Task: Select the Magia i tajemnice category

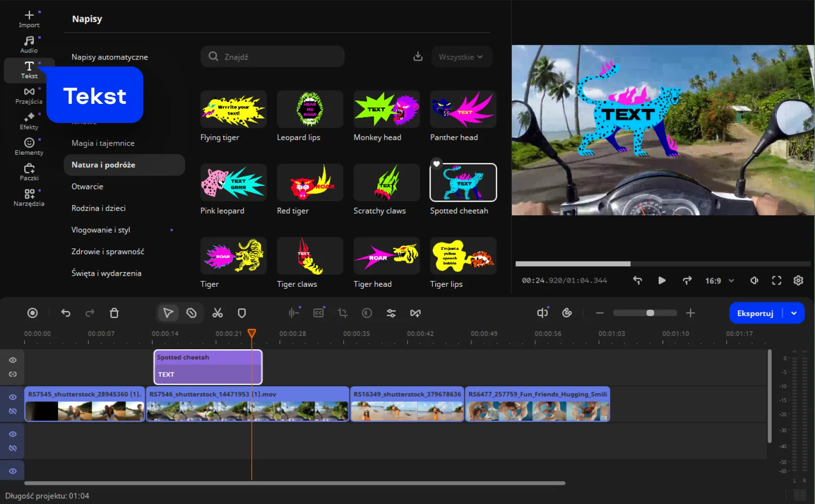Action: pyautogui.click(x=103, y=143)
